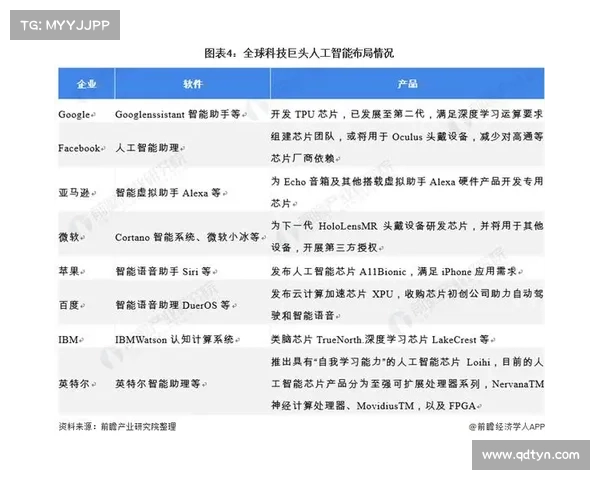The height and width of the screenshot is (480, 600).
Task: Click the HoloLensMR 头戴设备 product line
Action: coord(407,226)
